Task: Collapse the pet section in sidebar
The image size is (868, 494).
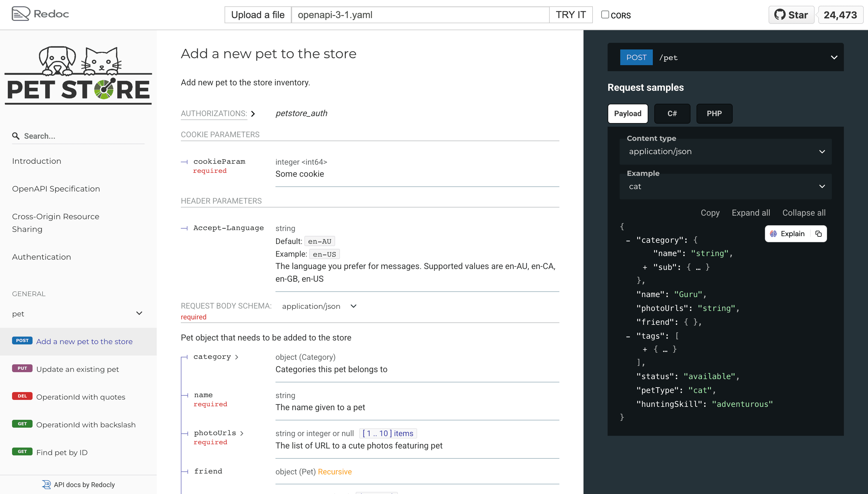Action: (x=139, y=313)
